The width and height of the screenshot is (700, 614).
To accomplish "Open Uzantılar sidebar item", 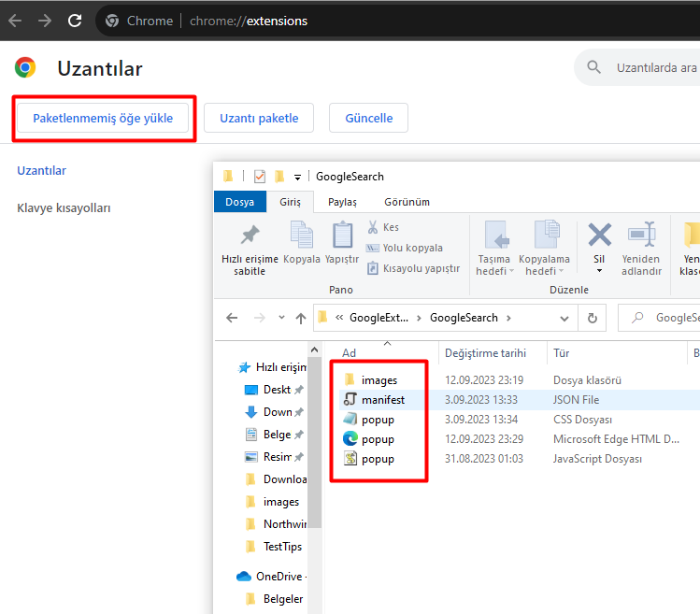I will point(41,171).
